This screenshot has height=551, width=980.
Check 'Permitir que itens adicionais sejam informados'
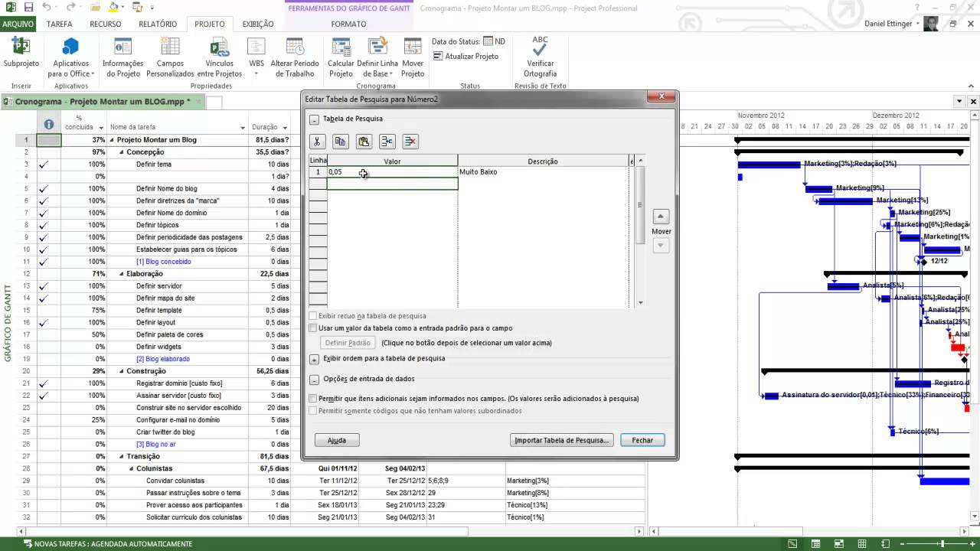[312, 398]
